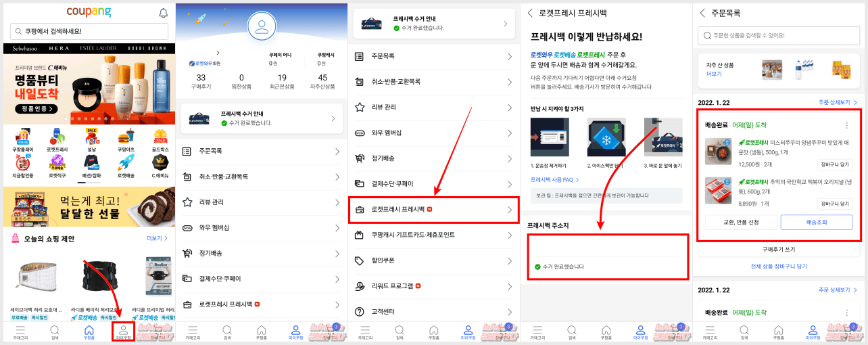Viewport: 868px width, 345px height.
Task: Tap the 0 찜한상품 stat
Action: point(241,81)
